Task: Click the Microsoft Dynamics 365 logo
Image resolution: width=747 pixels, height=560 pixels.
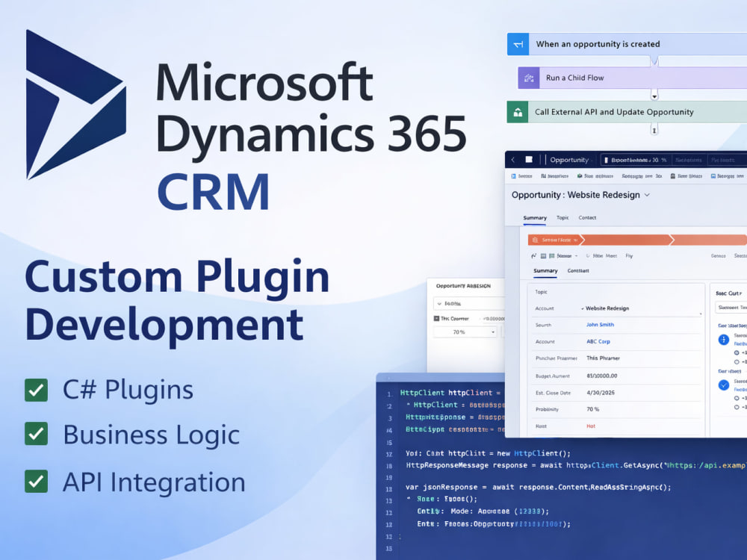Action: coord(75,105)
